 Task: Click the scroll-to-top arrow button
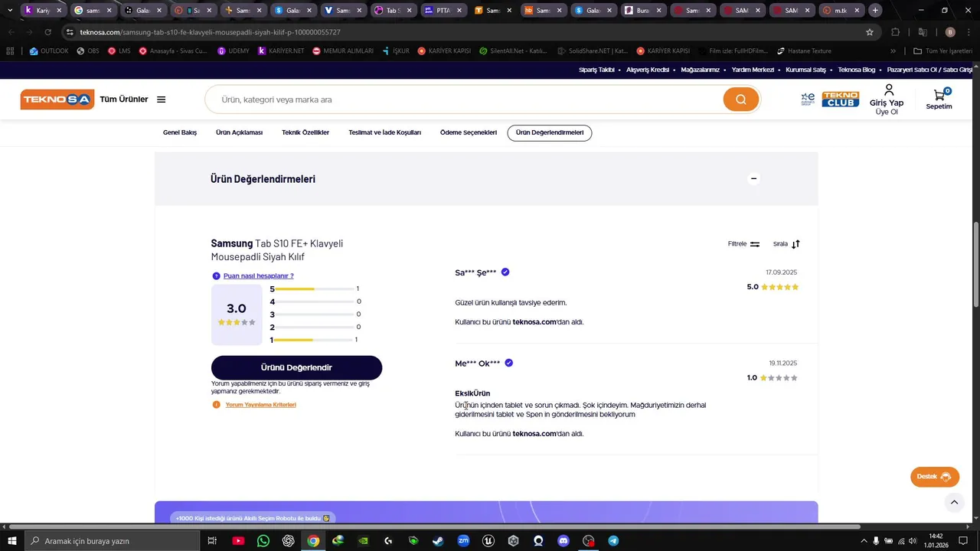tap(953, 502)
